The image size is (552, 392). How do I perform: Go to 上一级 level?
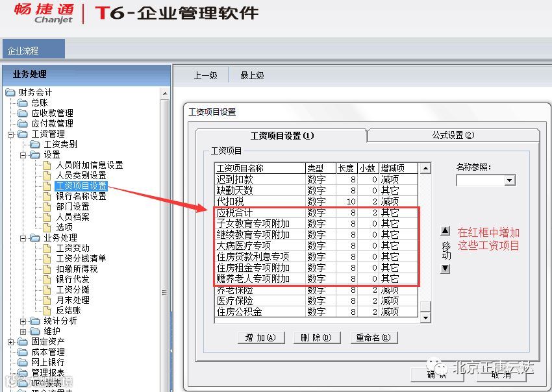(206, 75)
